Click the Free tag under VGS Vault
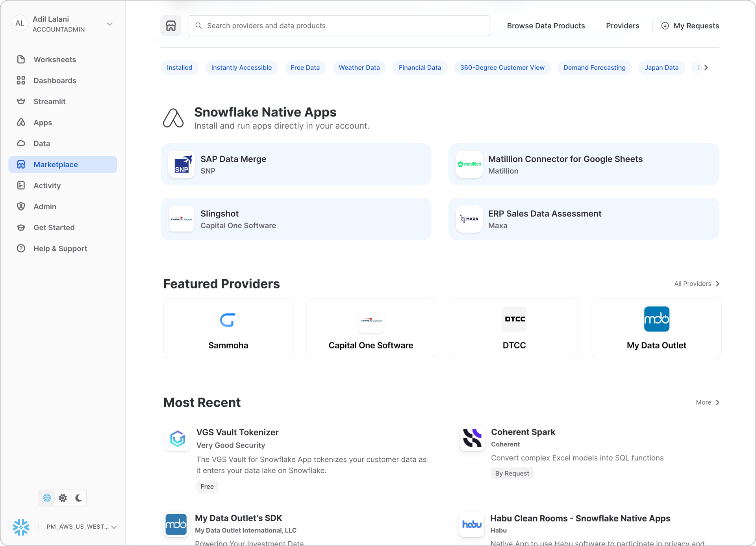The image size is (756, 546). [207, 487]
